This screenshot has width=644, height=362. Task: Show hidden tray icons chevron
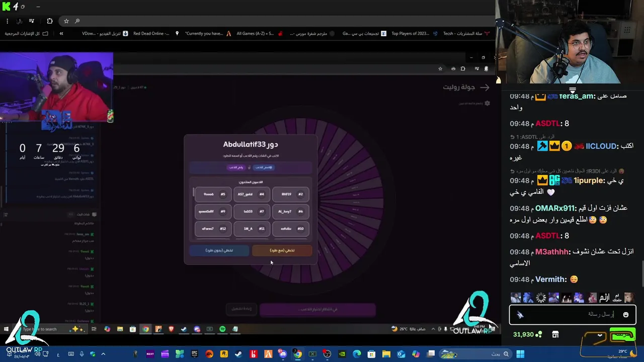103,354
